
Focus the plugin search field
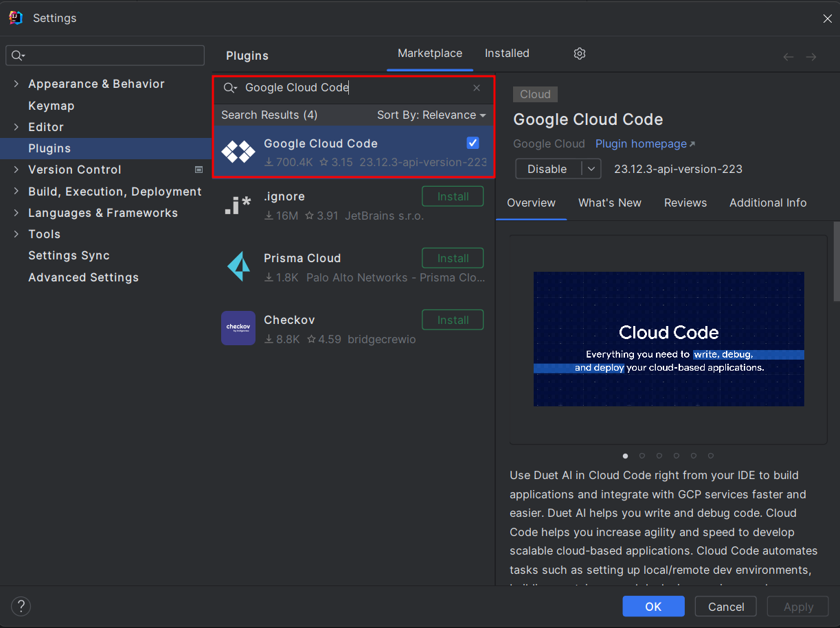[x=354, y=88]
